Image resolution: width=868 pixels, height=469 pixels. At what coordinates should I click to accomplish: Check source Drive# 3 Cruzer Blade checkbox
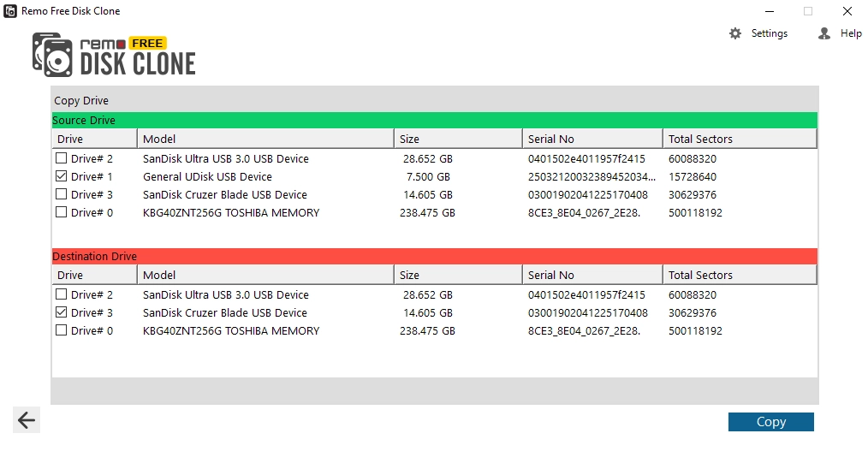pyautogui.click(x=62, y=194)
